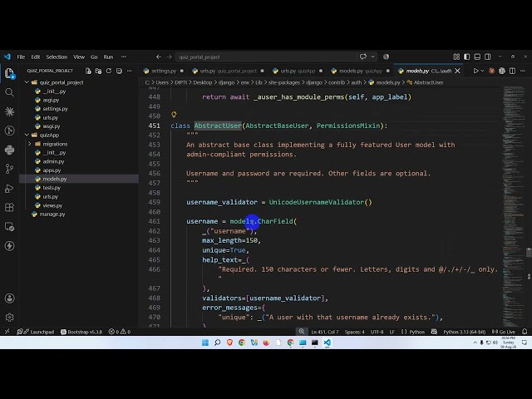This screenshot has height=399, width=532.
Task: Open Explorer more actions ellipsis
Action: click(x=130, y=71)
